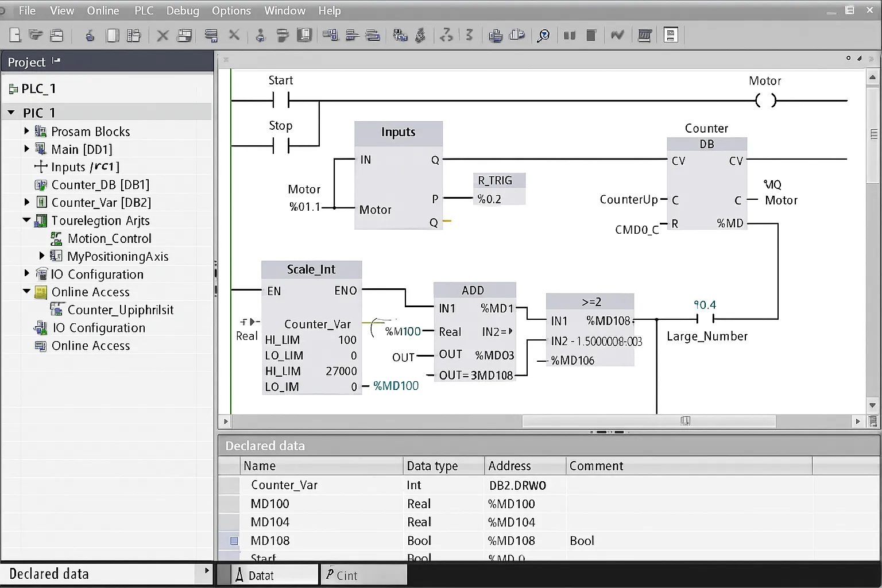Expand the MyPositioningAxis node

pyautogui.click(x=42, y=256)
